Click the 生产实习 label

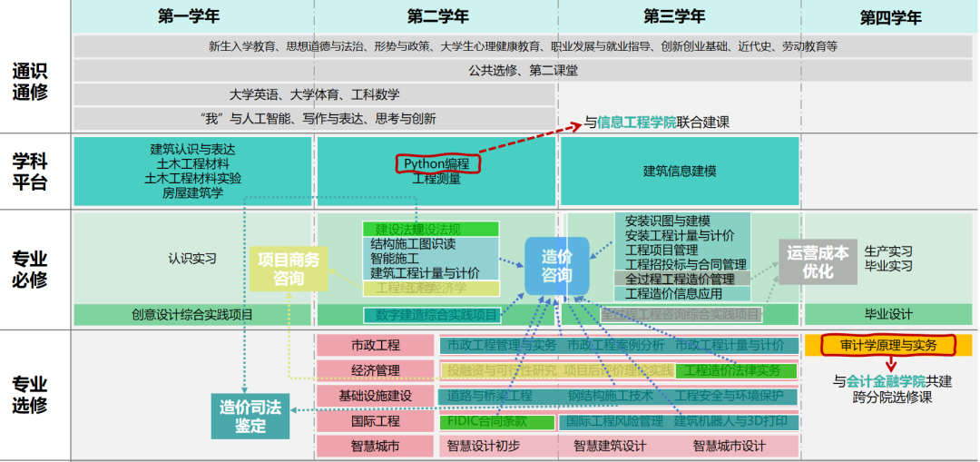click(888, 251)
